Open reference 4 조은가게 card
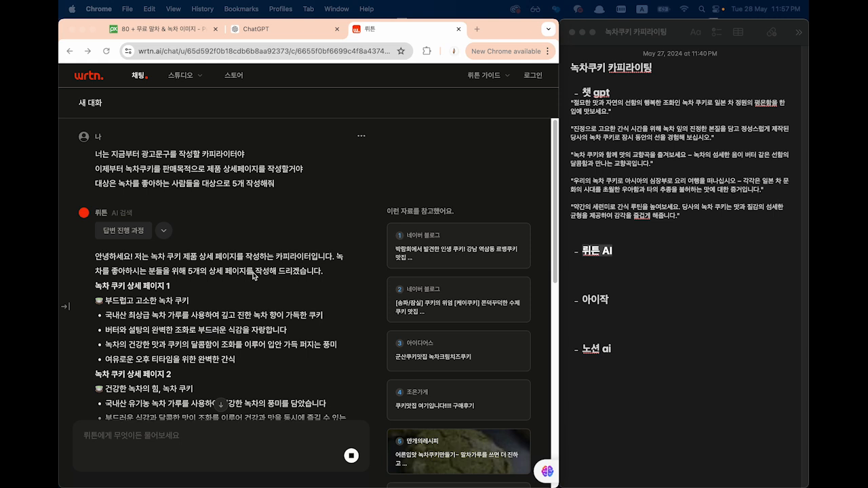 [458, 400]
